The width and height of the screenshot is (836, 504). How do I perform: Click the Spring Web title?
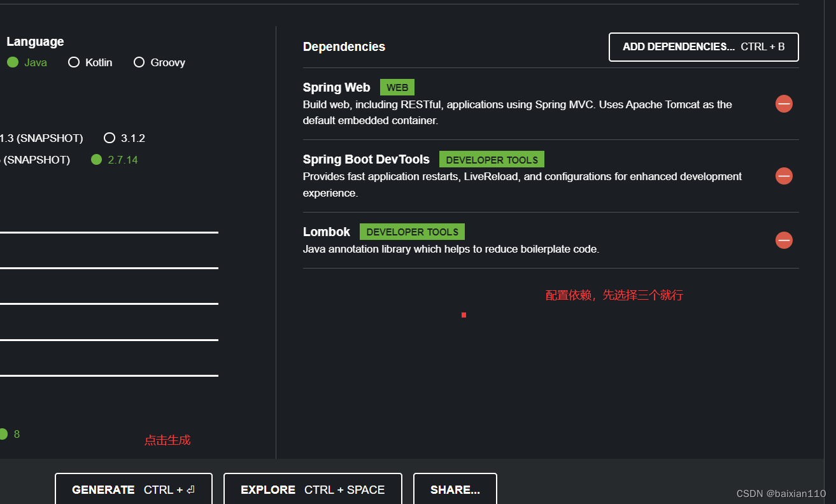[x=336, y=87]
